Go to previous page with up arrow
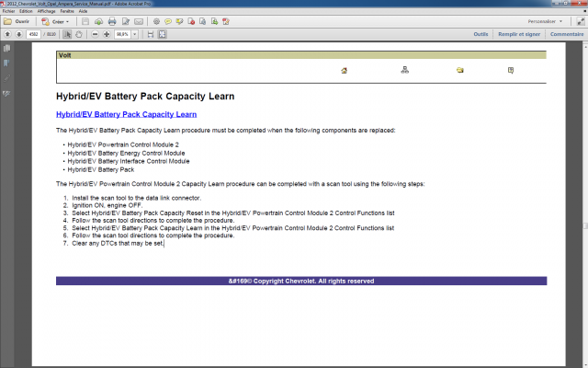This screenshot has width=588, height=368. pos(7,33)
